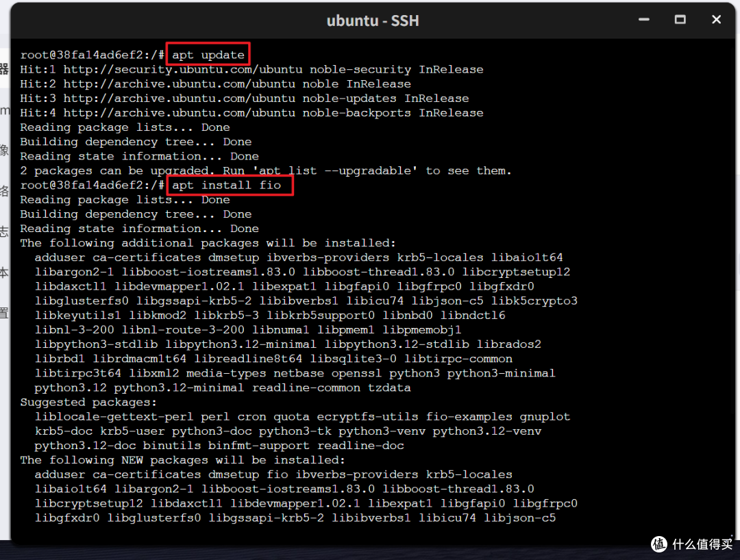Click 'The following additional packages will be installed' line
The width and height of the screenshot is (740, 560).
click(208, 243)
